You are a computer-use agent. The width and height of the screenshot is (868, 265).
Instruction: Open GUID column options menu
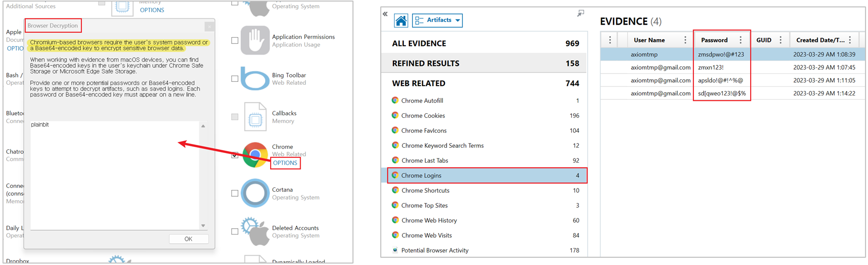coord(780,40)
